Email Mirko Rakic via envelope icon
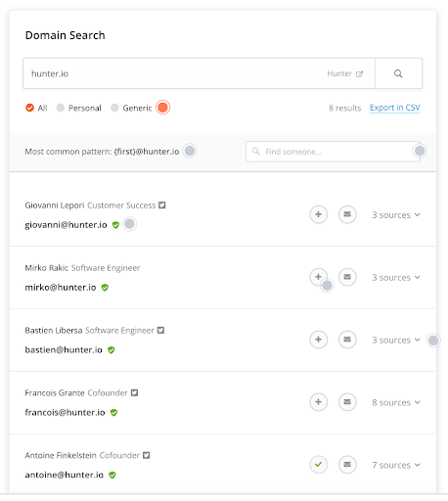The height and width of the screenshot is (501, 448). [347, 277]
